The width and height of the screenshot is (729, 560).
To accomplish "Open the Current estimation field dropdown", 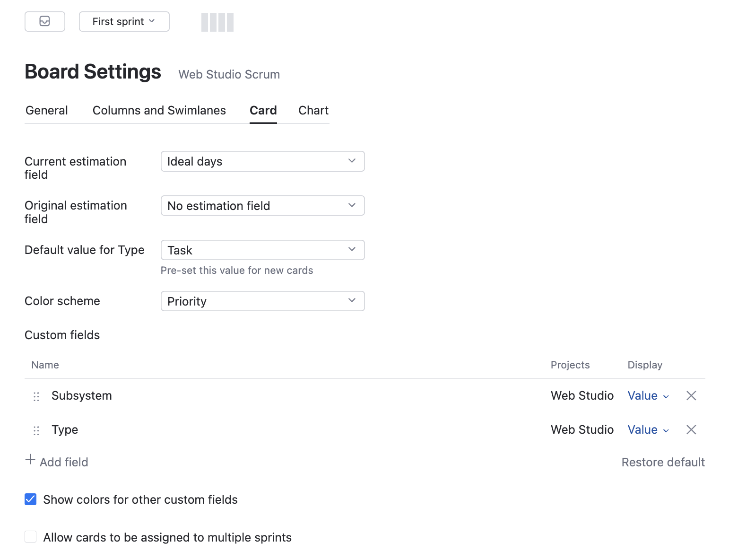I will point(262,161).
